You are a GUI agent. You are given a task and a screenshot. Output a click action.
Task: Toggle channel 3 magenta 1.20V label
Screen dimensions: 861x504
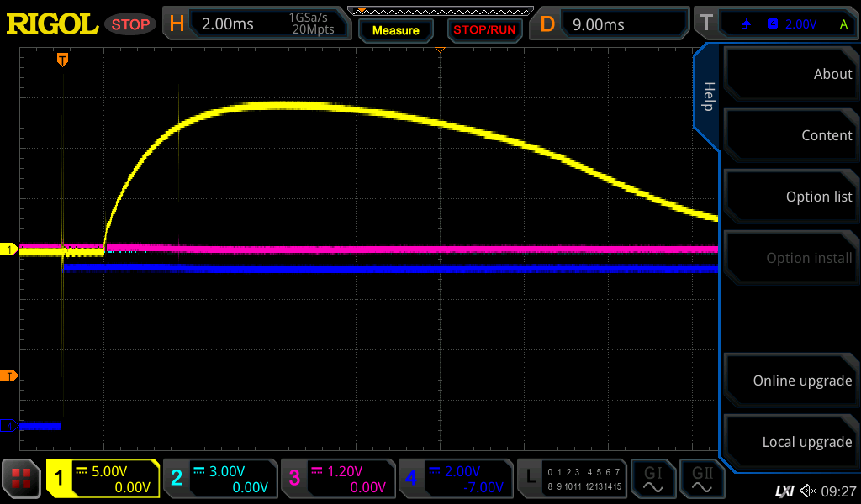coord(337,479)
